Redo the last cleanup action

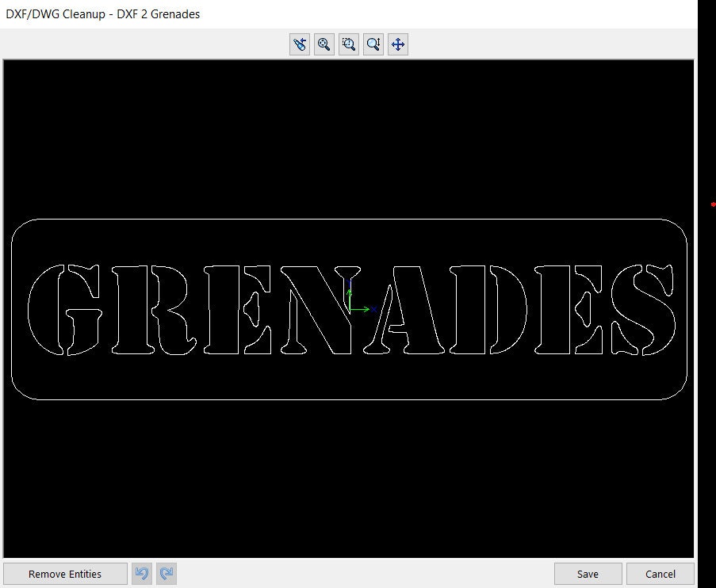(166, 574)
